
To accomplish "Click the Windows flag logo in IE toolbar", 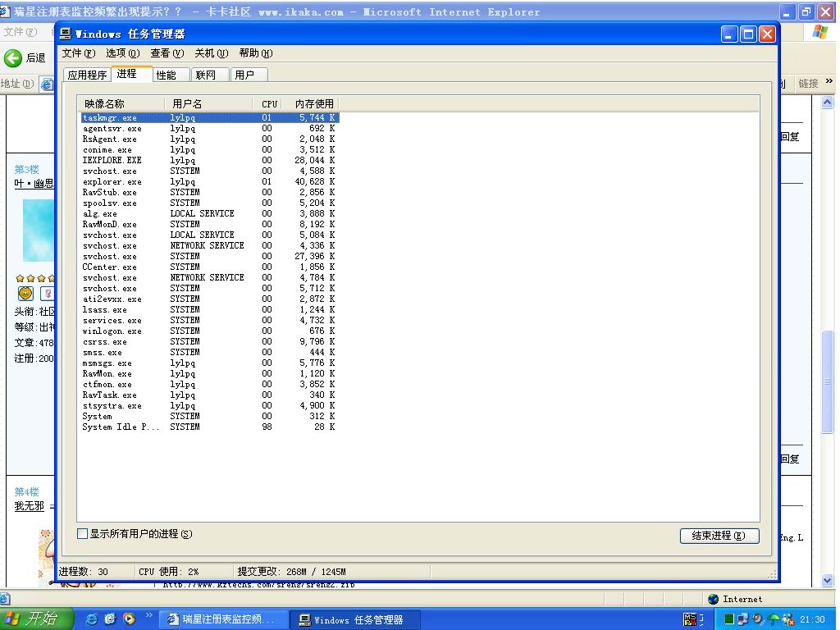I will tap(819, 32).
